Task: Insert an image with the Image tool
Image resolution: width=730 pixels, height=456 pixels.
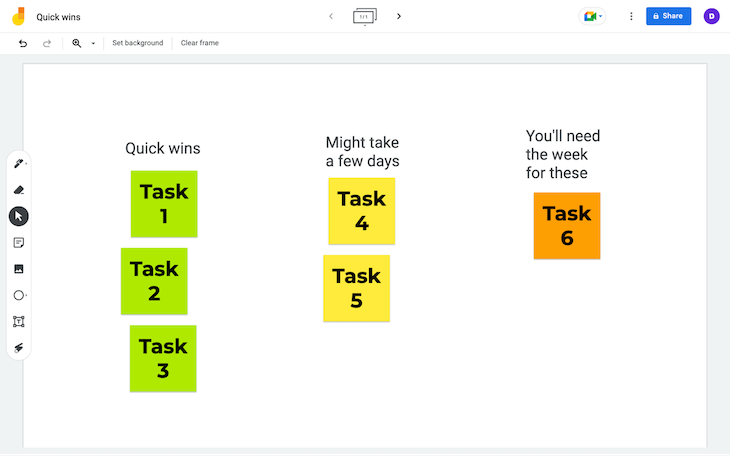Action: point(19,269)
